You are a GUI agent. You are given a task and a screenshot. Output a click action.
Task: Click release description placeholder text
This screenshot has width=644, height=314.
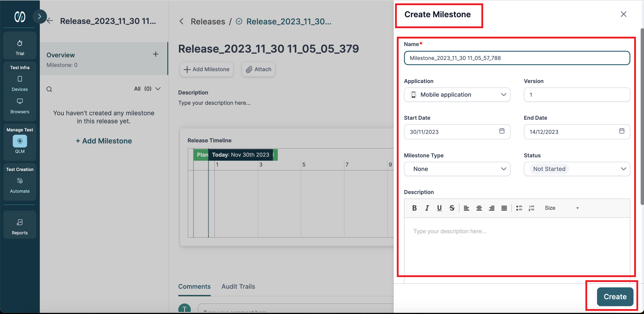(x=214, y=103)
